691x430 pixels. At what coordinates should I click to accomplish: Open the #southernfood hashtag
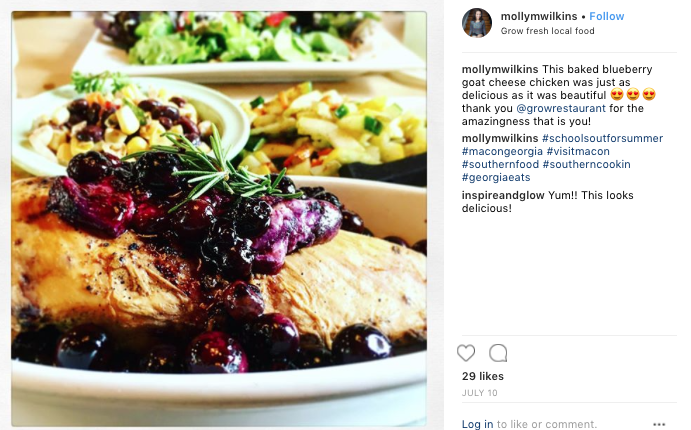point(500,164)
